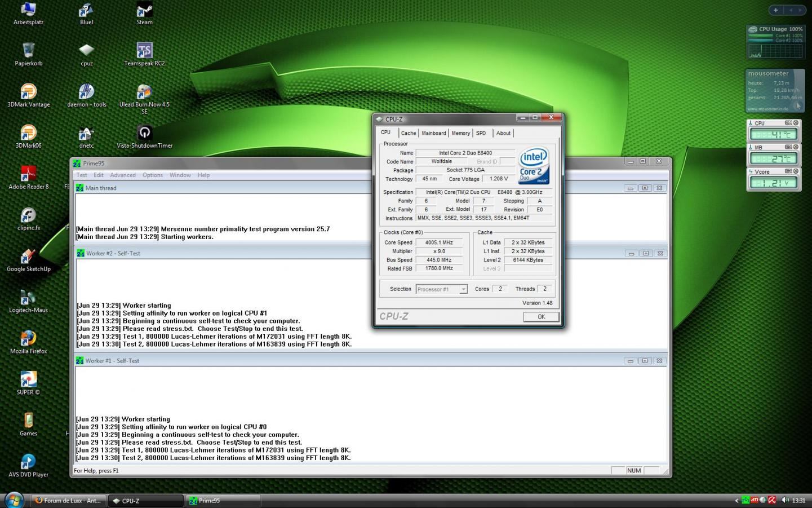Launch Ulead Burn.Now 4.5 SE icon
This screenshot has height=508, width=812.
click(144, 99)
